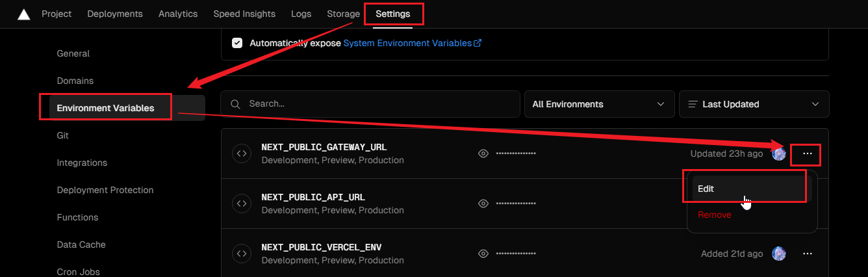Click code icon beside NEXT_PUBLIC_GATEWAY_URL

tap(242, 153)
